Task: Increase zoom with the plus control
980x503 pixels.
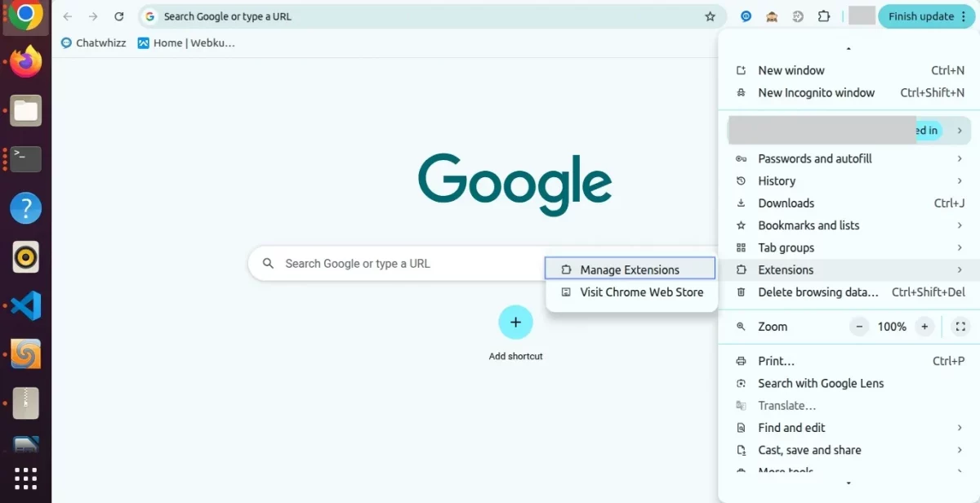Action: click(x=924, y=326)
